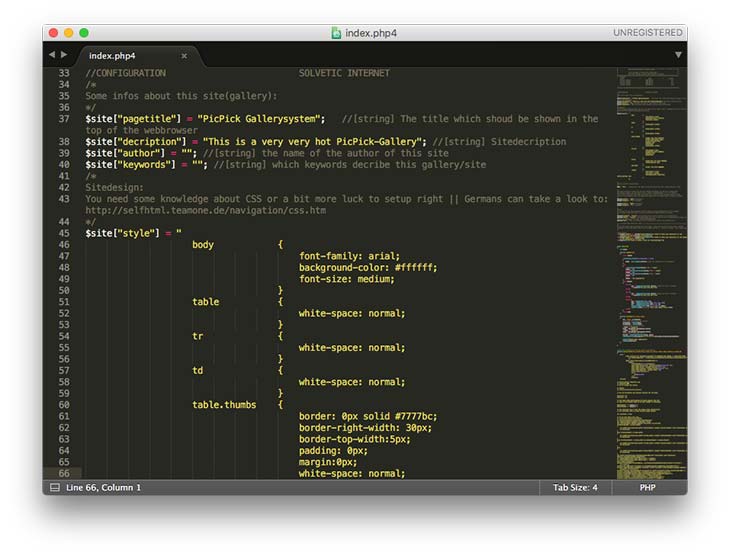Open the Tab Size: 4 selector
Image resolution: width=730 pixels, height=556 pixels.
pos(575,488)
